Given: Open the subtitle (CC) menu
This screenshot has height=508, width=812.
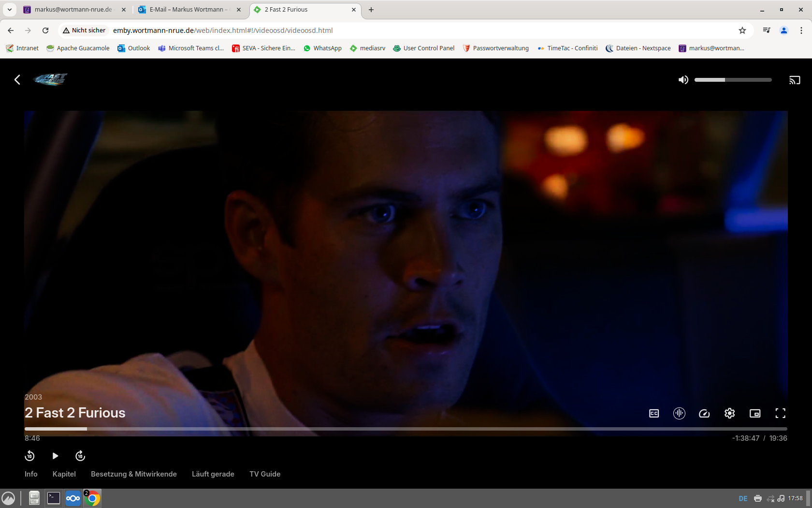Looking at the screenshot, I should point(653,413).
